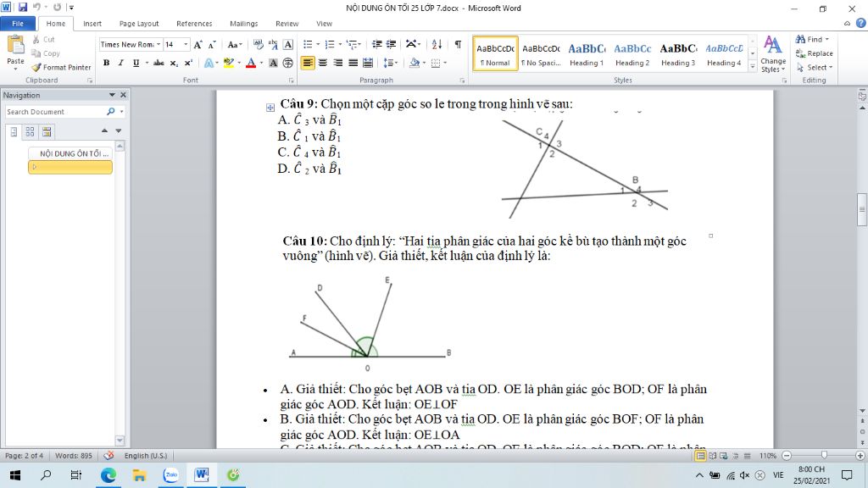Switch to the References tab
The image size is (868, 488).
coord(194,23)
